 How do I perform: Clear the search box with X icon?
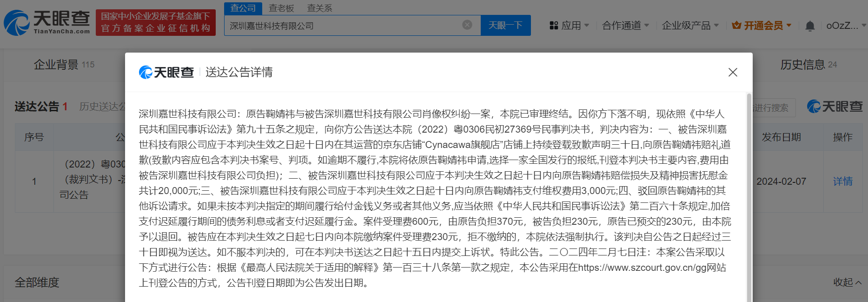[x=467, y=25]
